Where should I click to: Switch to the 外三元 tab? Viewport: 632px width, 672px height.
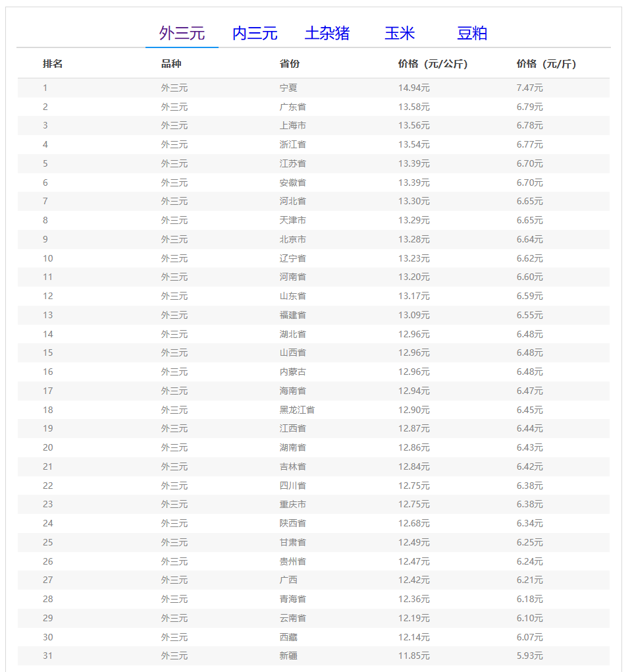click(182, 33)
